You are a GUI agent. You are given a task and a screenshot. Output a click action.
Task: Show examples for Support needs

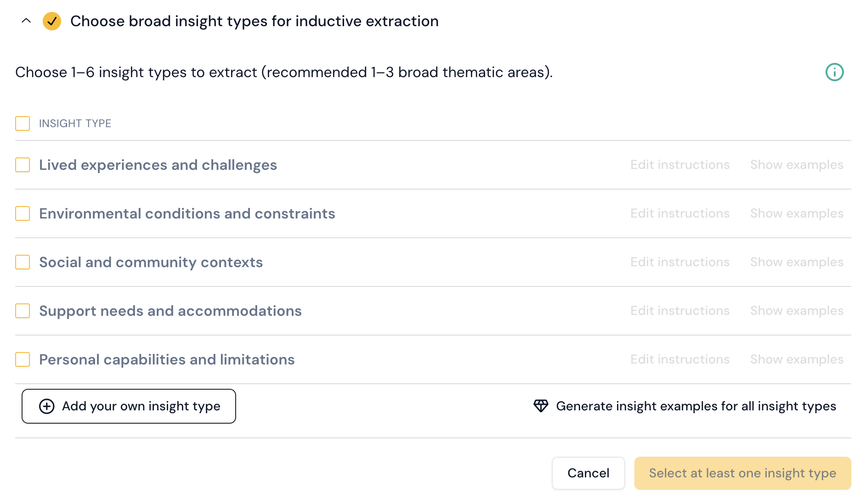797,311
